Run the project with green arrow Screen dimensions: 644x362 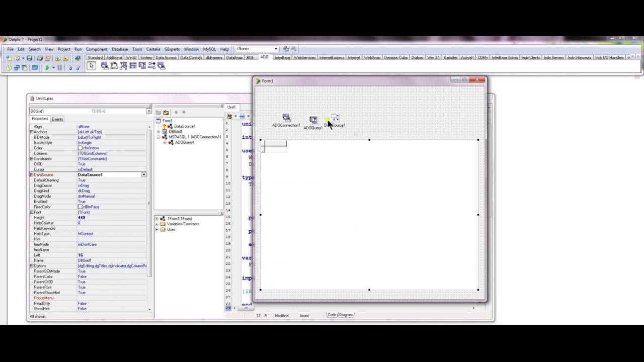(47, 67)
